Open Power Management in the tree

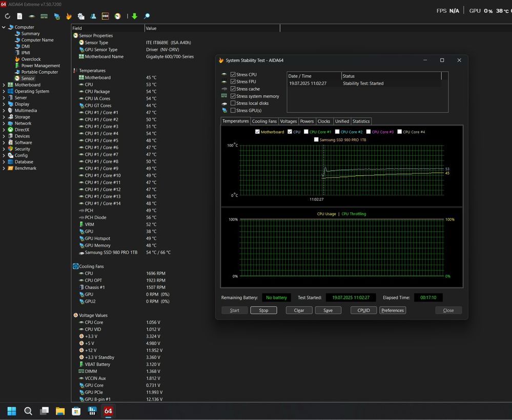point(40,66)
